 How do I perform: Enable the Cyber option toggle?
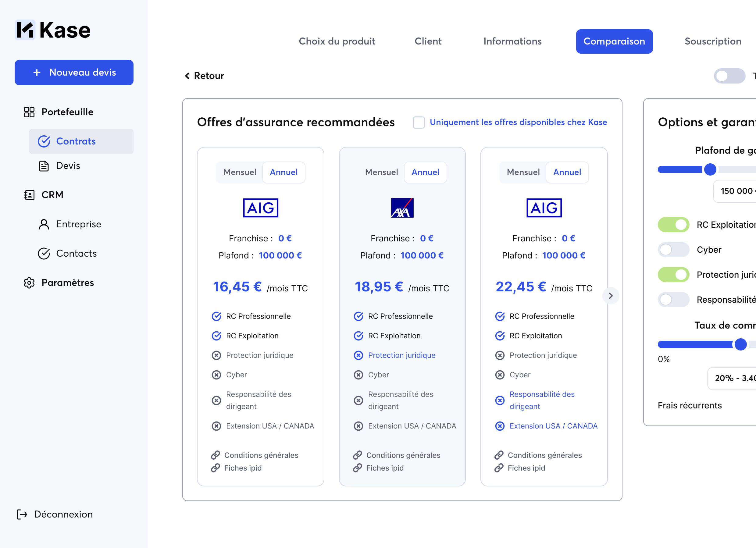673,250
